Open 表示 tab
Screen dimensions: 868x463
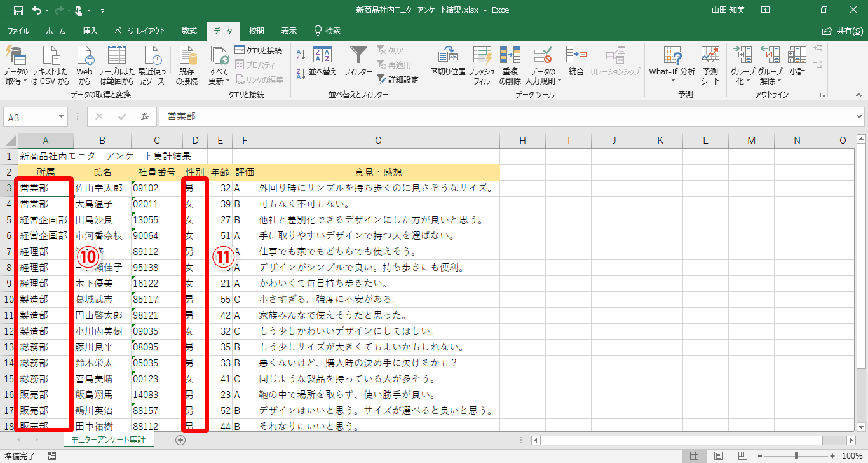click(x=289, y=31)
